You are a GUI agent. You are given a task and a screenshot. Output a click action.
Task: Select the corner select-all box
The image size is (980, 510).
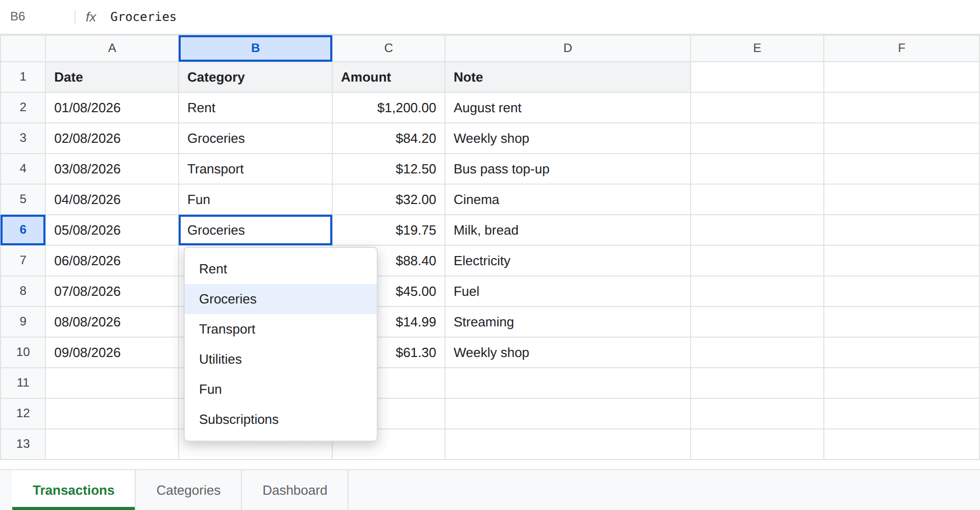pyautogui.click(x=23, y=48)
